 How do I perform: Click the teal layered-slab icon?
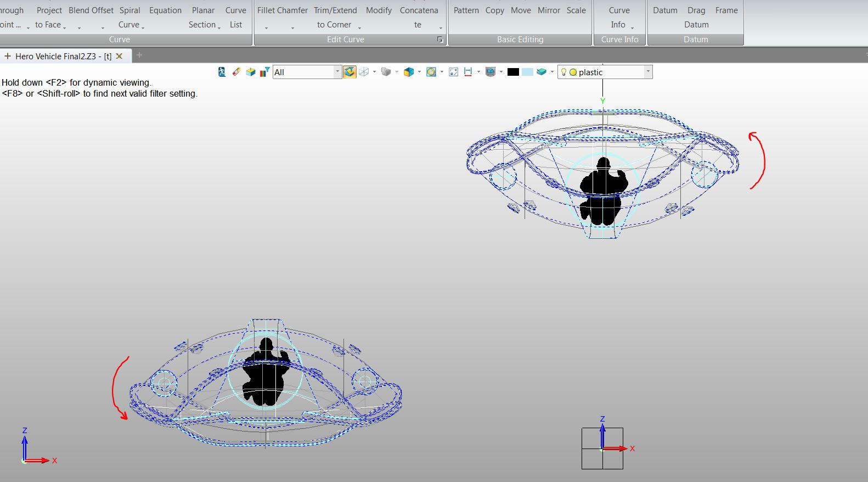(x=542, y=72)
